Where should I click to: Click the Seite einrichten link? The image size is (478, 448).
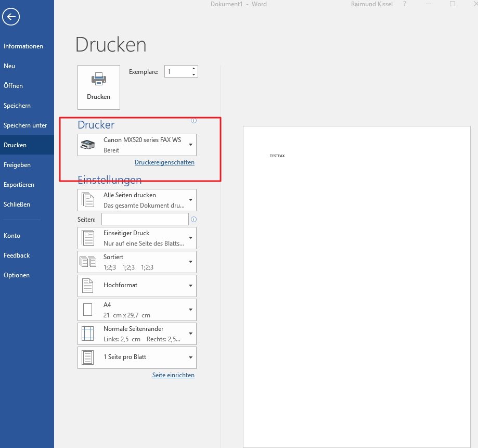click(x=173, y=375)
